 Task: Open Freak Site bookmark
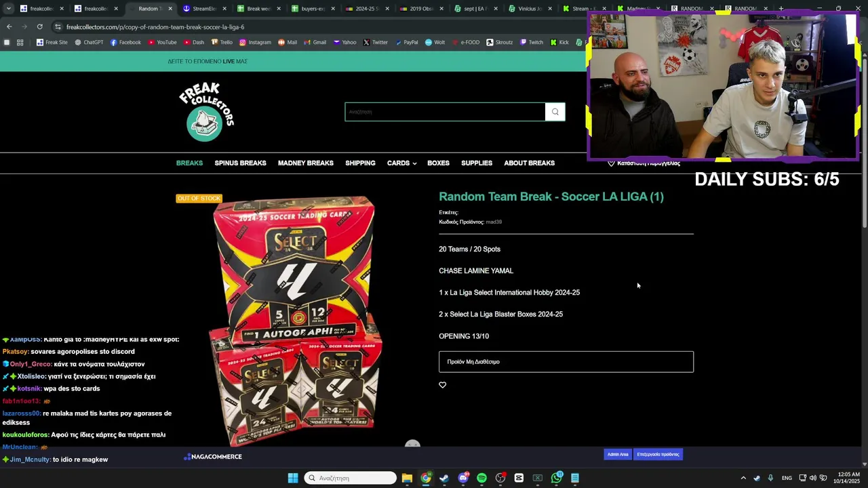click(52, 42)
